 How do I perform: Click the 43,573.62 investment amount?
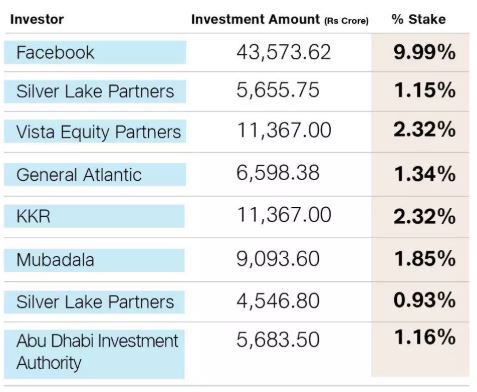pyautogui.click(x=284, y=52)
